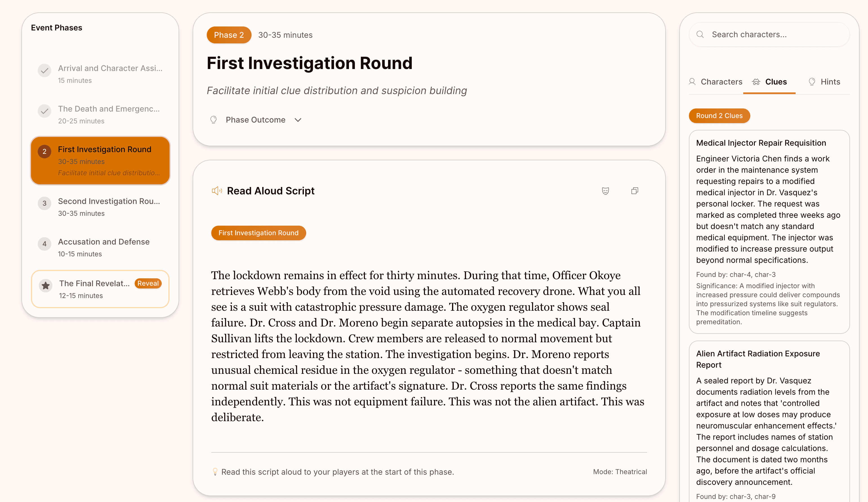Click the Round 2 Clues pill
The width and height of the screenshot is (868, 502).
[719, 116]
